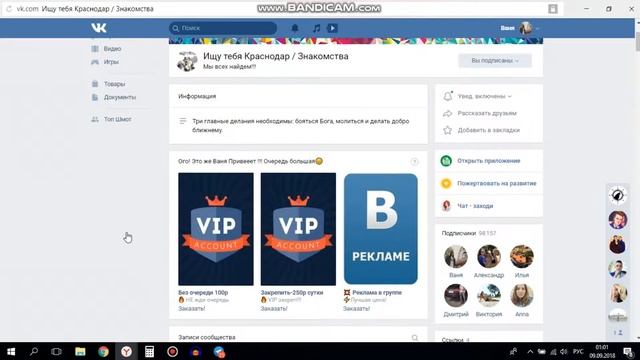Screen dimensions: 640x360
Task: Click the help question mark in widget header
Action: (x=414, y=162)
